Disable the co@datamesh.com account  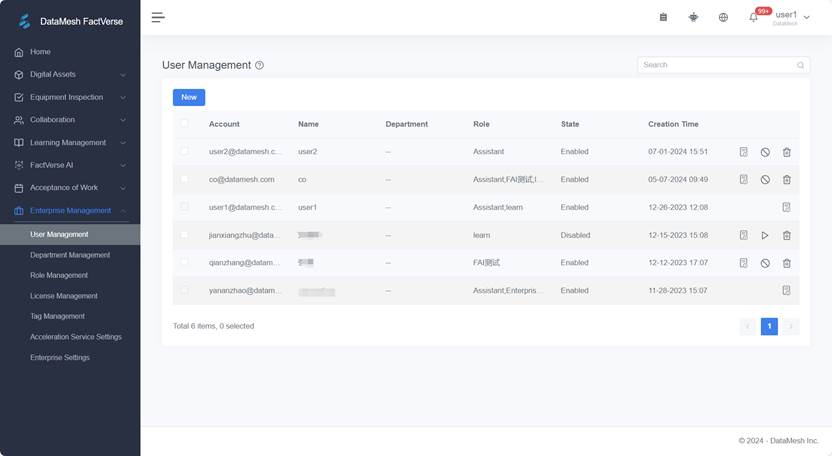765,180
